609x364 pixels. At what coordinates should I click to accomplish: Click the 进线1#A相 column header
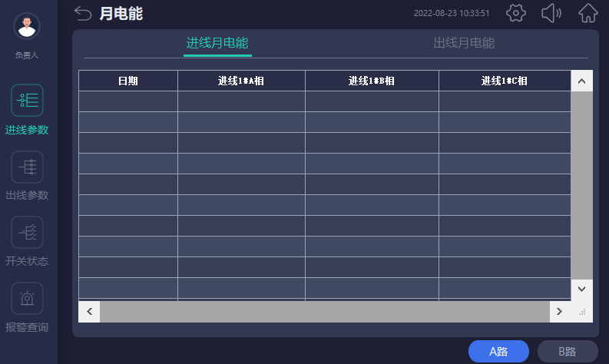241,81
